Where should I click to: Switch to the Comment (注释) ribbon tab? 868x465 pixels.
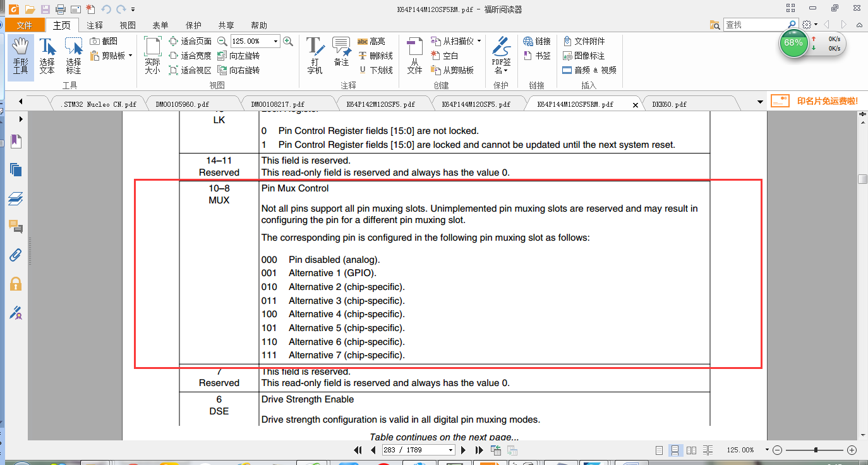coord(95,25)
